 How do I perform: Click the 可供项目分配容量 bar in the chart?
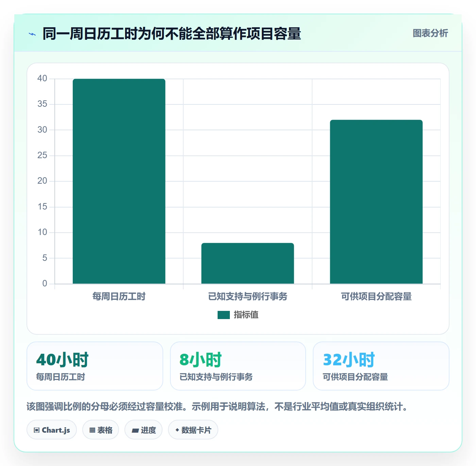(376, 202)
